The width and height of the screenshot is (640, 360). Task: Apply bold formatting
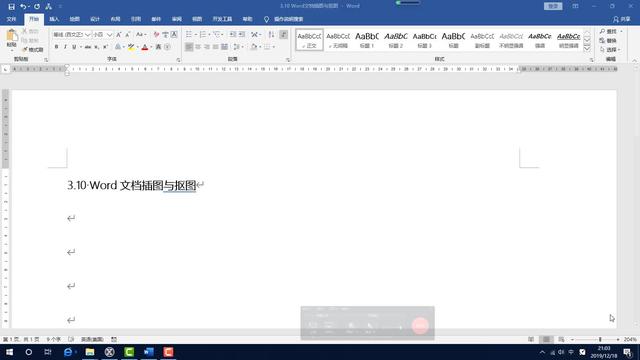click(56, 47)
